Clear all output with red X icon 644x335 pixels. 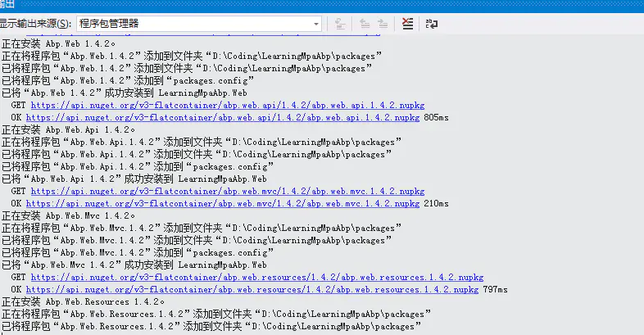tap(407, 24)
